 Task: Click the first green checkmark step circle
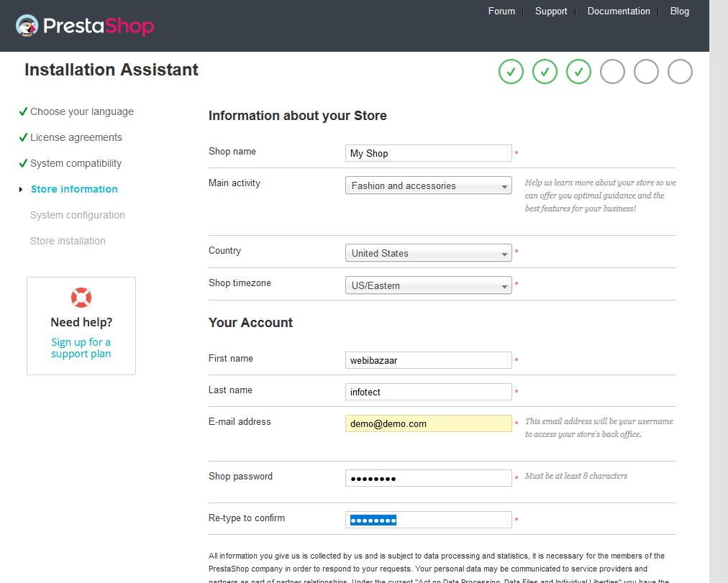tap(511, 72)
